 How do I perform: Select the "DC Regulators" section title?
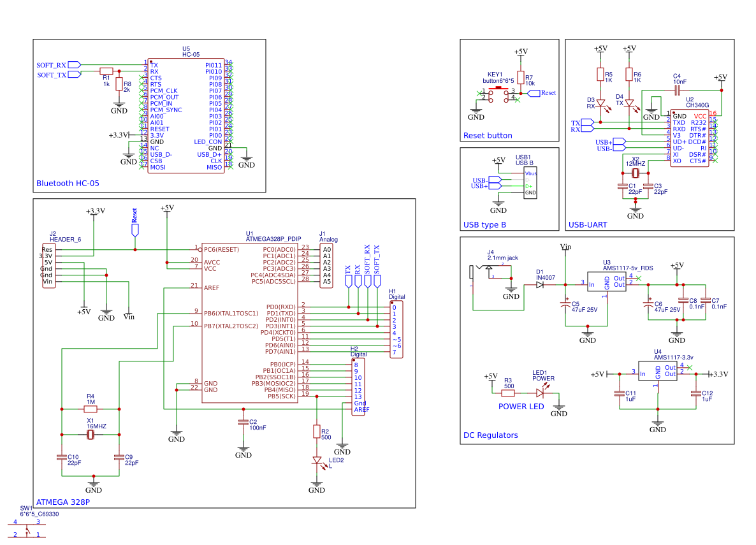click(x=490, y=435)
